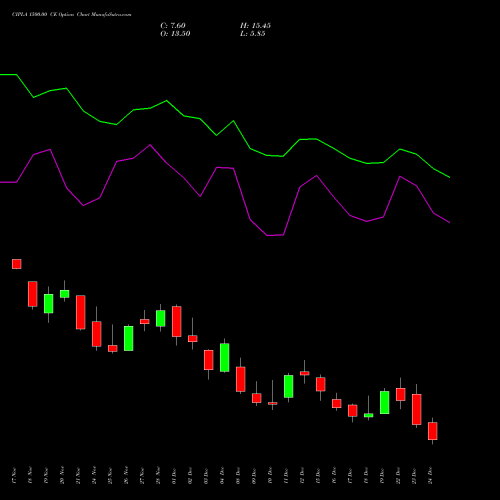
Task: Click the 03 Dec date label
Action: [x=206, y=476]
